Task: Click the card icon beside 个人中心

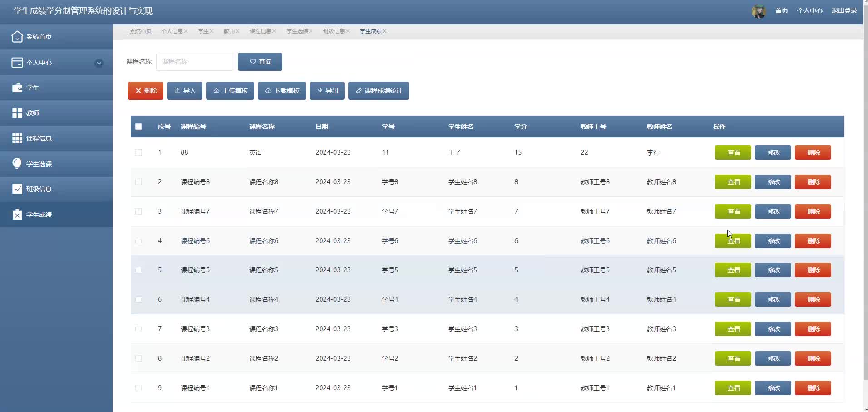Action: 17,63
